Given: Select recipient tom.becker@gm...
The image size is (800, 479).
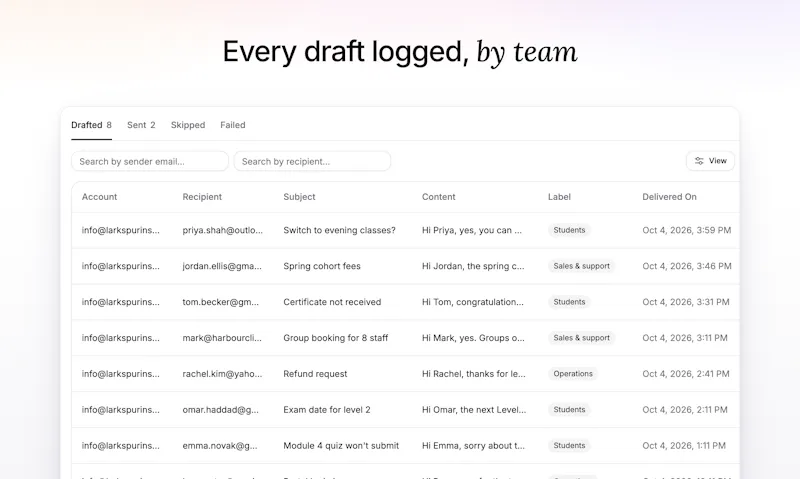Looking at the screenshot, I should pos(220,302).
